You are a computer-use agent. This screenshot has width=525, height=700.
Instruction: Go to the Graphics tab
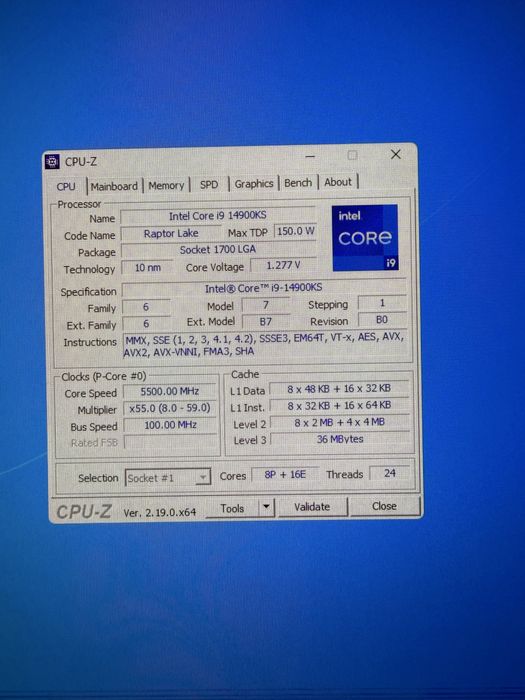254,183
